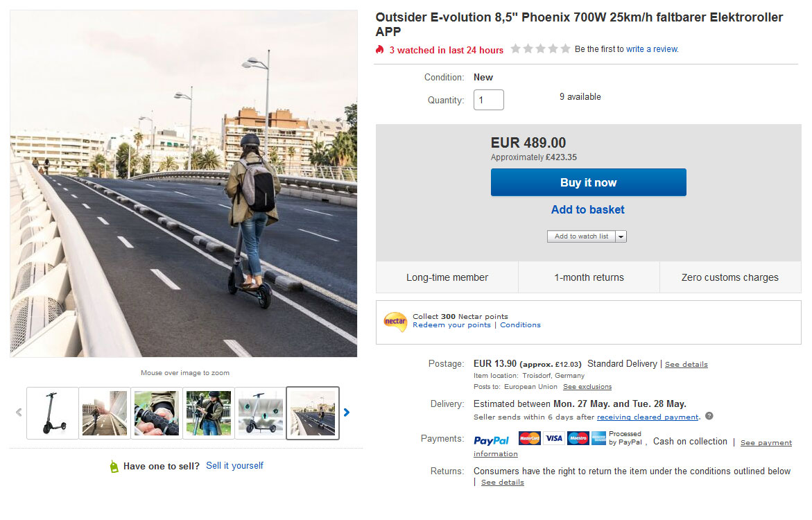Click the star rating icons
812x520 pixels.
click(540, 49)
